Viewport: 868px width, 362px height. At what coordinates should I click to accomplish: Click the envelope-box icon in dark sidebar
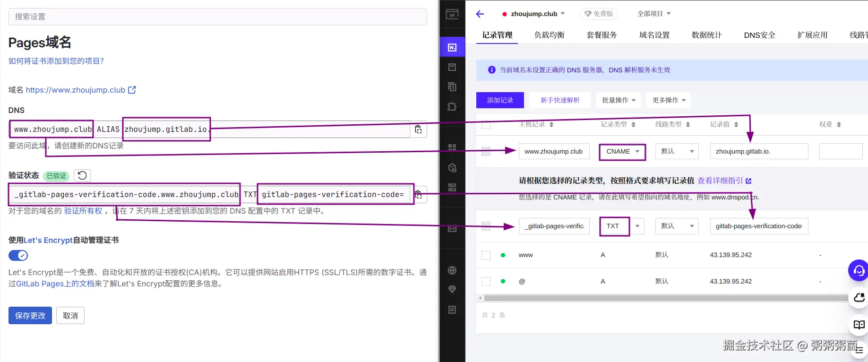point(452,67)
